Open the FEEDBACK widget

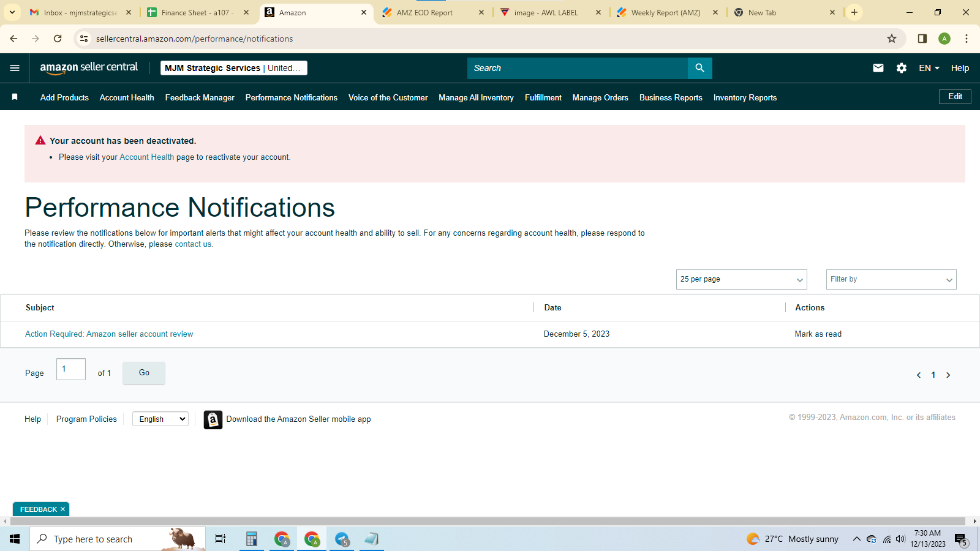pyautogui.click(x=38, y=509)
